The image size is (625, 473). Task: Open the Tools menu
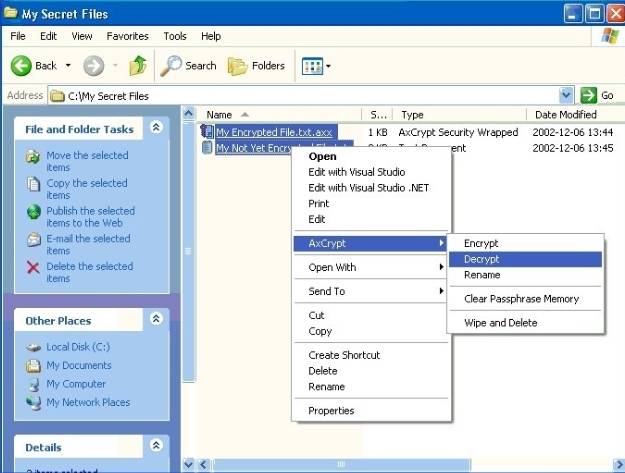tap(175, 36)
